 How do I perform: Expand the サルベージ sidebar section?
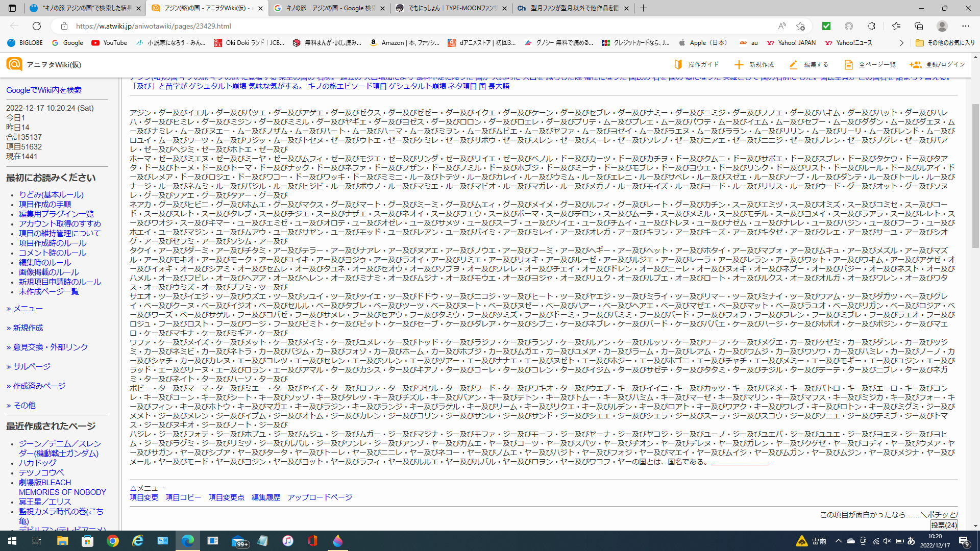point(28,367)
